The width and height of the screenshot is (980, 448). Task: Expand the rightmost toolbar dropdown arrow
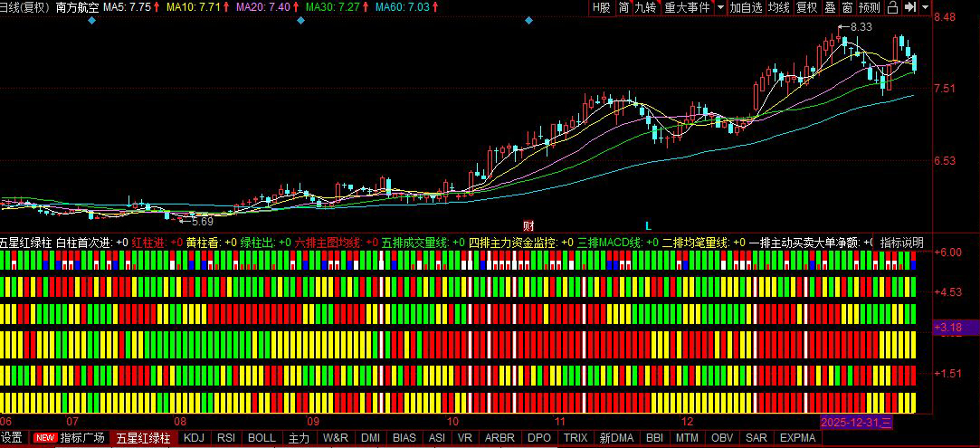(925, 7)
